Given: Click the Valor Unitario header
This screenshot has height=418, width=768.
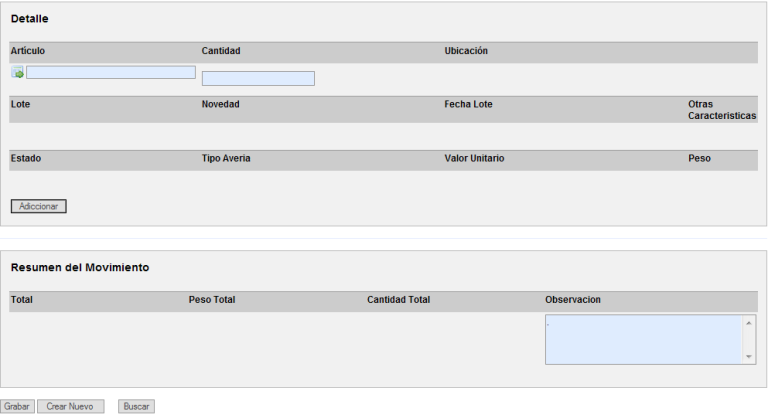Looking at the screenshot, I should (x=474, y=159).
